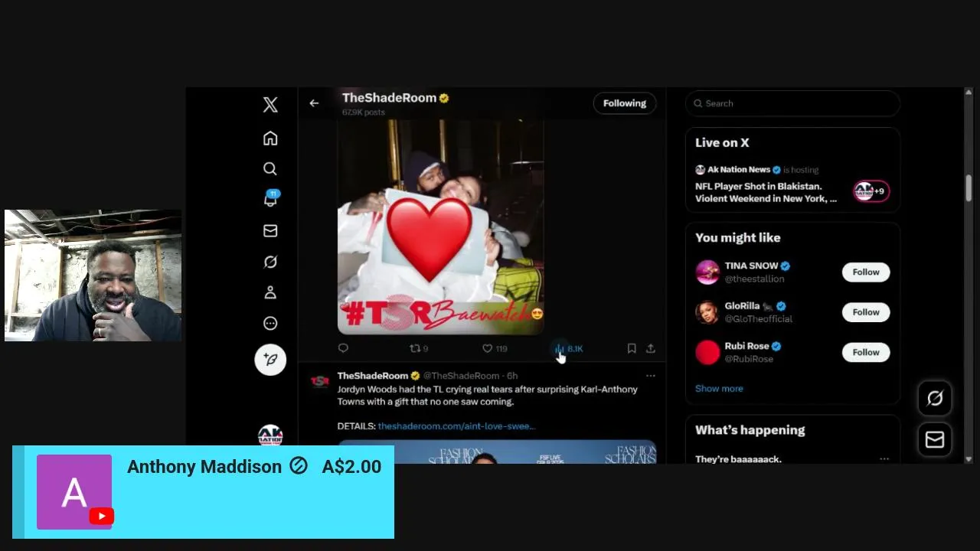Follow Rubi Rose
980x551 pixels.
coord(866,352)
